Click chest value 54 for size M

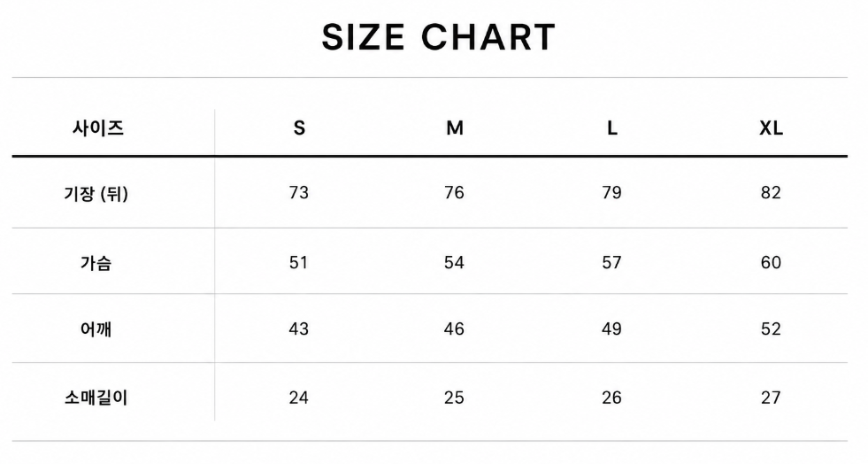point(454,262)
